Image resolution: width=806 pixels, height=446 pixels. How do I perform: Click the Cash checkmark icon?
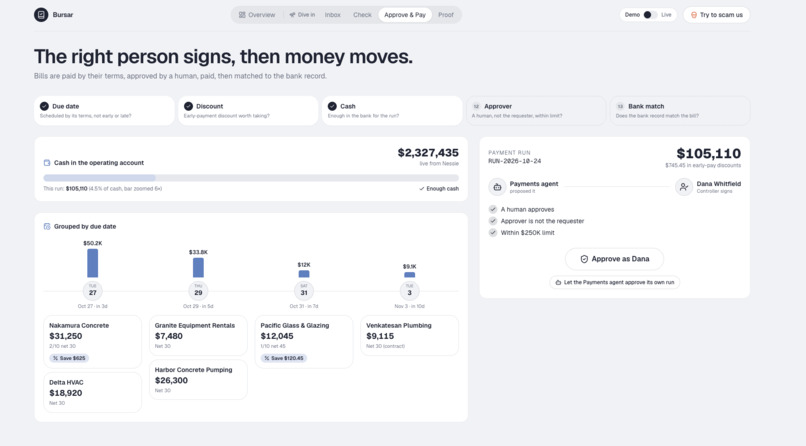click(x=332, y=106)
